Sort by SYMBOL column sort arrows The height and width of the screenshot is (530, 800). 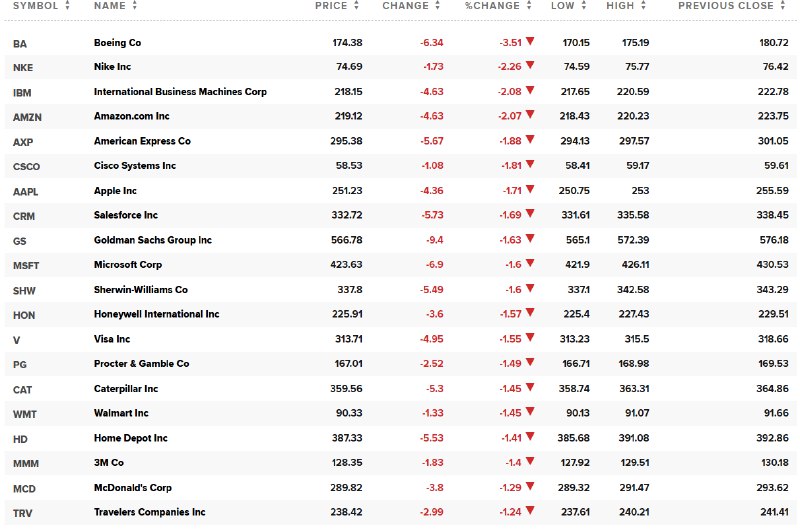67,6
